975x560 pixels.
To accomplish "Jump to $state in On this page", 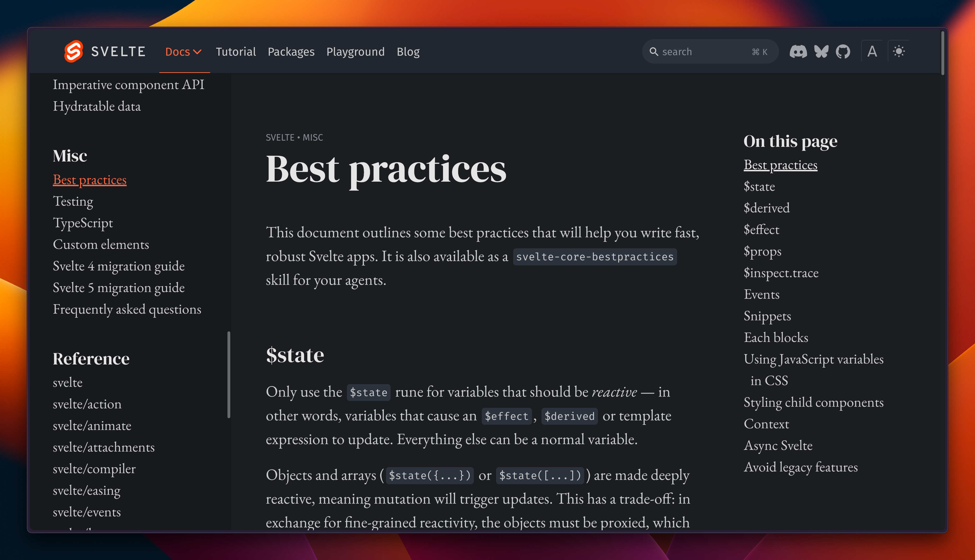I will [x=759, y=186].
